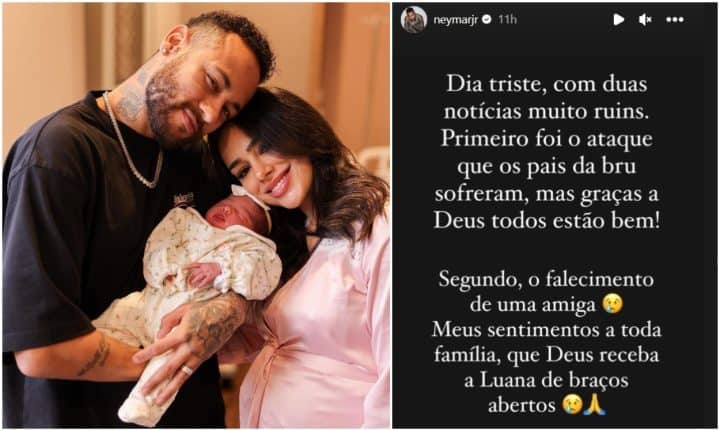Click the 'a Luana de braços' text line

546,380
